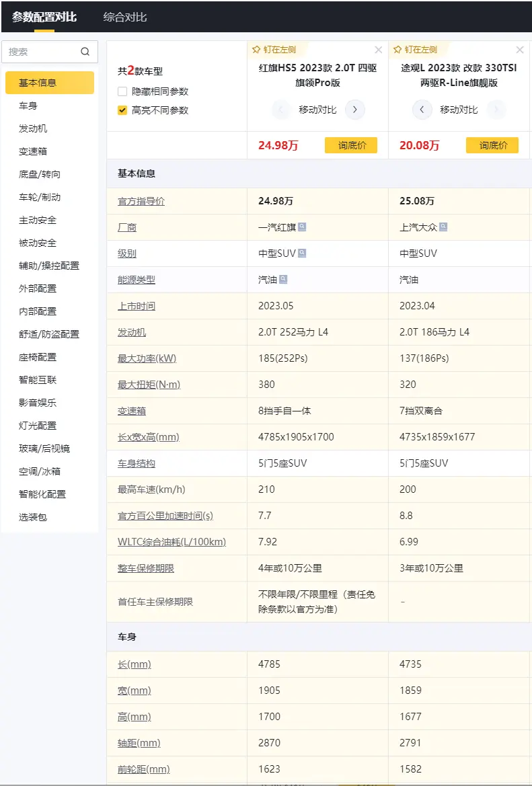532x786 pixels.
Task: Click the 官方百公里加速时间(s) link
Action: point(165,516)
